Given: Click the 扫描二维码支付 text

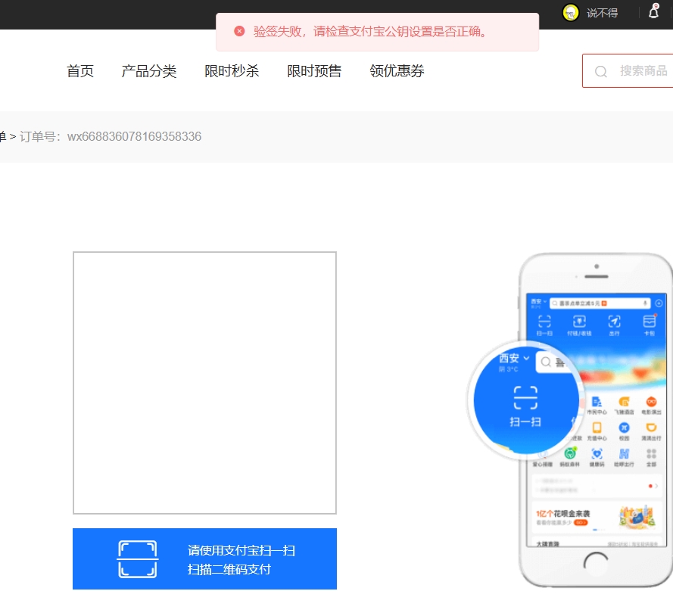Looking at the screenshot, I should (x=229, y=569).
